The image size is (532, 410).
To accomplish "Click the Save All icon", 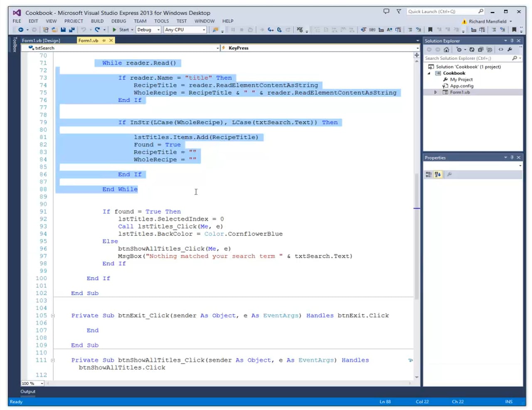I will 71,30.
